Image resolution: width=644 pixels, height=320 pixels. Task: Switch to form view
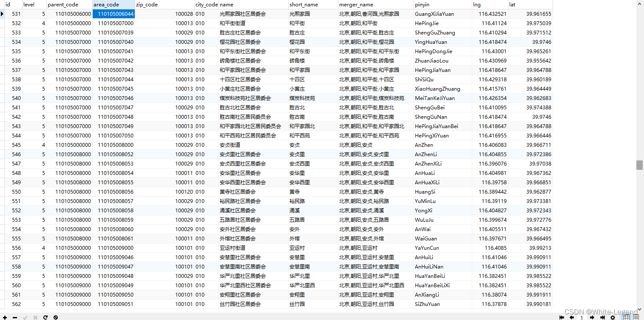coord(636,317)
